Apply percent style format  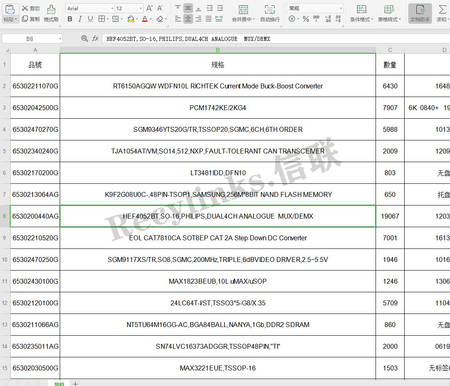pos(306,19)
